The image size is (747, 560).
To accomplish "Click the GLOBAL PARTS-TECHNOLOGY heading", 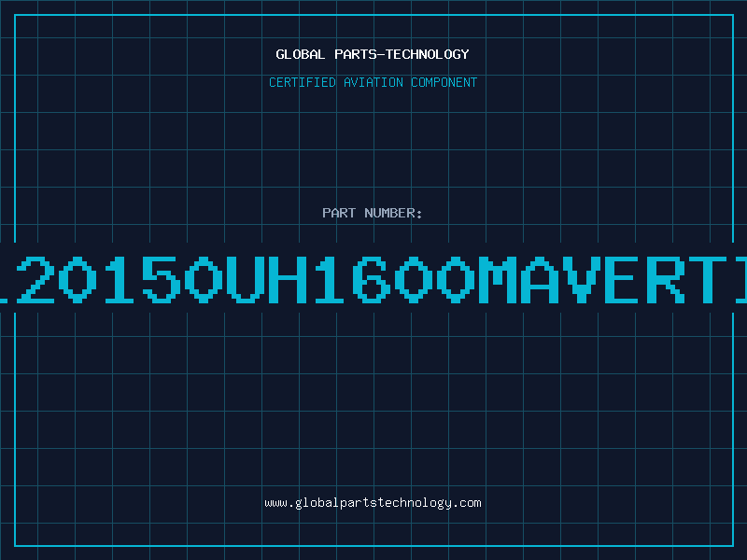I will click(373, 54).
